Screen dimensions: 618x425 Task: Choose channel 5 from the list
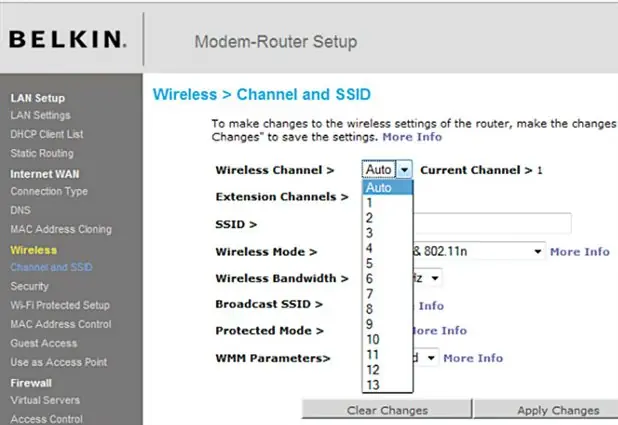(x=387, y=263)
